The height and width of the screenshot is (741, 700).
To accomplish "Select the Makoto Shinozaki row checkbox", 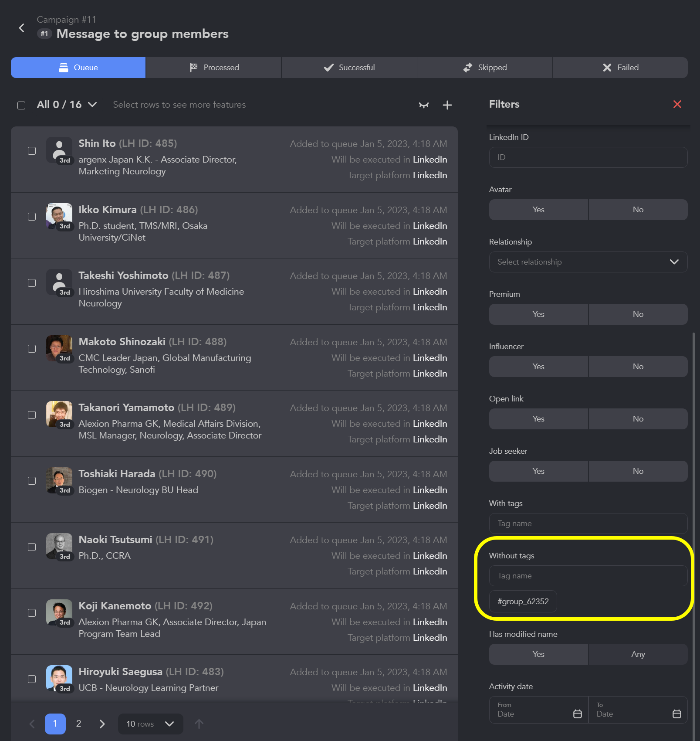I will (32, 349).
